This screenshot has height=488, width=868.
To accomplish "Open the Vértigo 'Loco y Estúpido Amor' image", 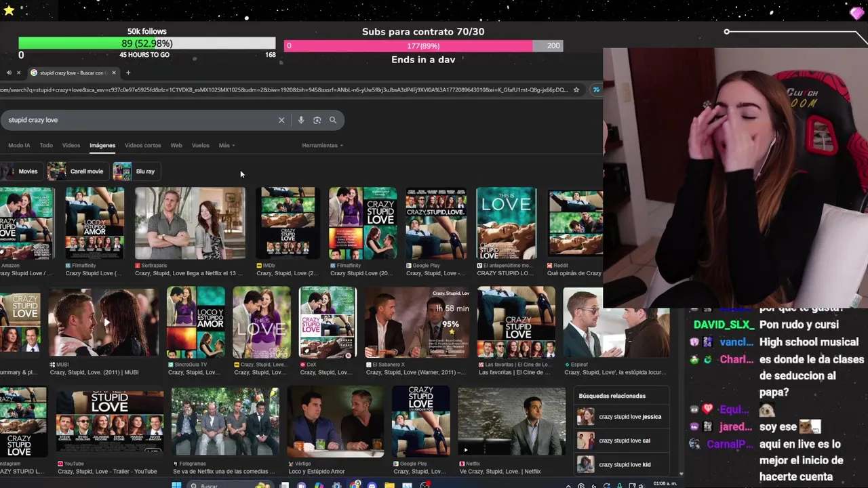I will 335,420.
